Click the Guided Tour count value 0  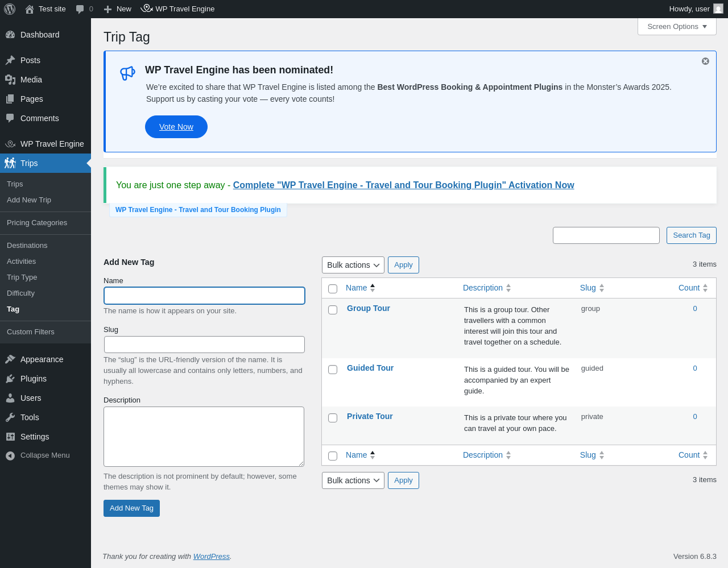tap(695, 368)
